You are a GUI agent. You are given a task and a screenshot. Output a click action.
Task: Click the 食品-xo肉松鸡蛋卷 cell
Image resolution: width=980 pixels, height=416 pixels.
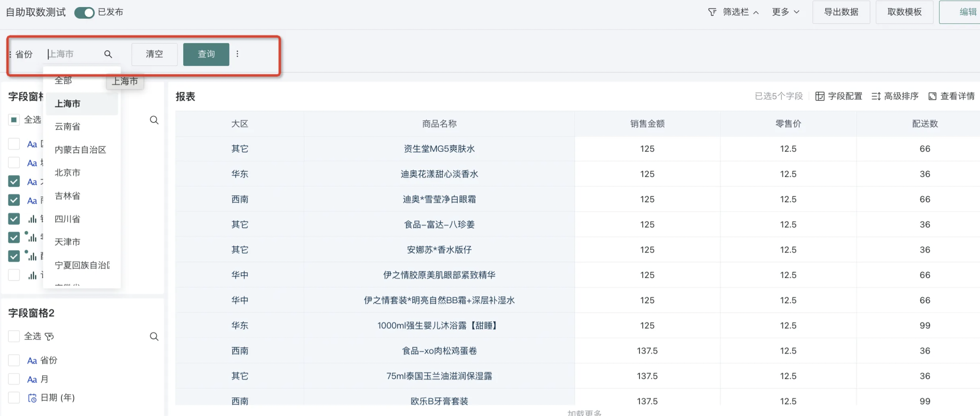[439, 351]
